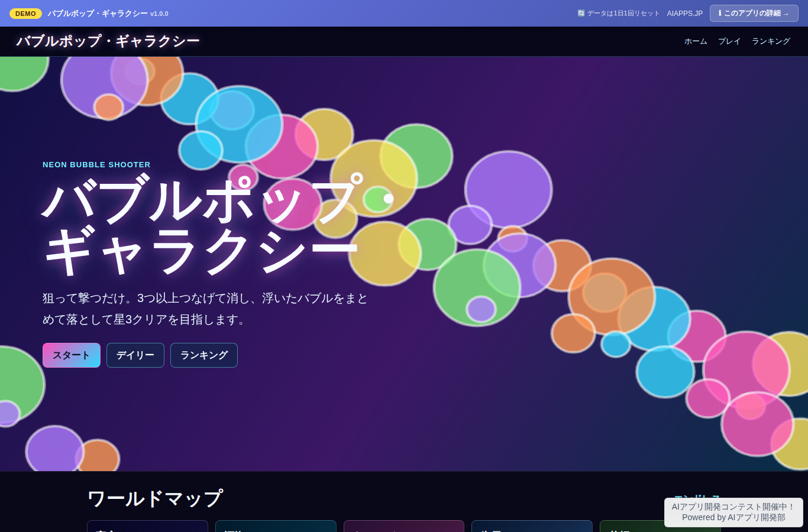Screen dimensions: 808x532
Task: Click the NEON BUBBLE SHOOTER label
Action: (96, 165)
